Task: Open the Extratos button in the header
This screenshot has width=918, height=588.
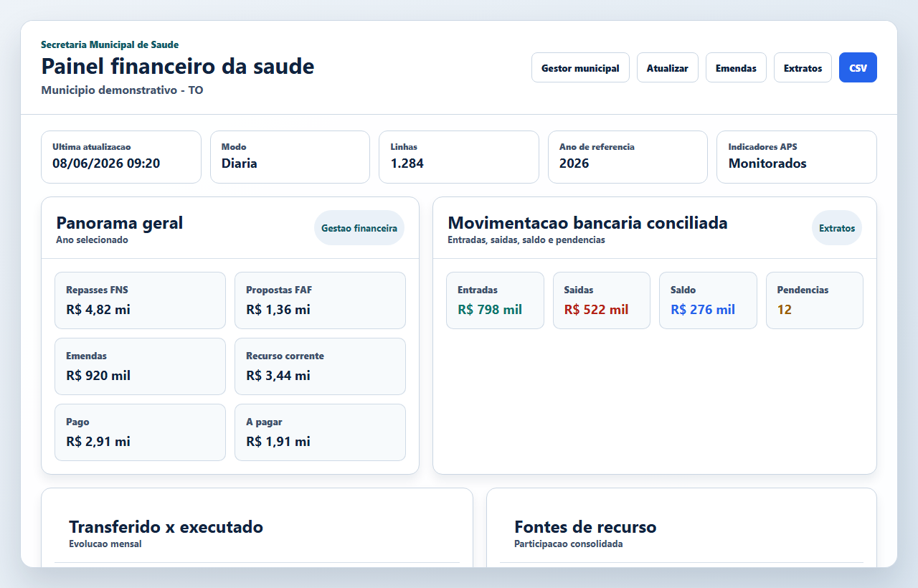Action: [x=803, y=67]
